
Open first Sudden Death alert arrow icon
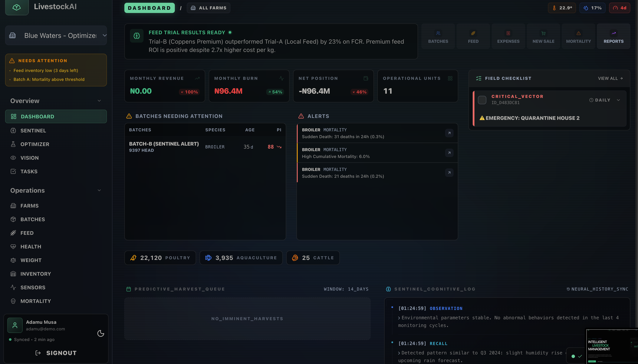(449, 133)
